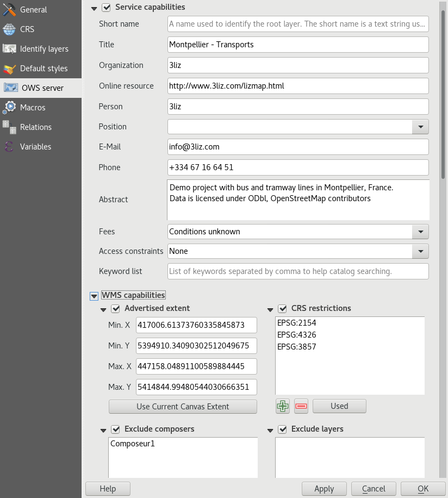448x498 pixels.
Task: Open the Macros gear icon
Action: [x=9, y=107]
